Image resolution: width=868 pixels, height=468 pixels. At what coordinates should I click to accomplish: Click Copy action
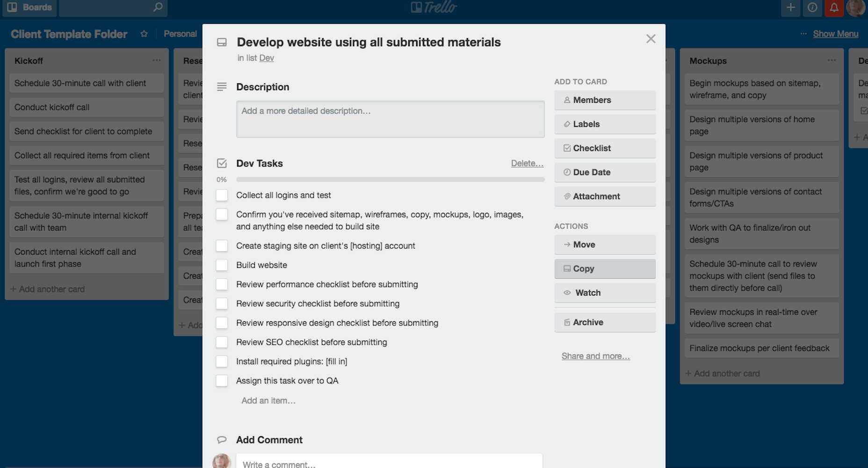click(x=605, y=269)
